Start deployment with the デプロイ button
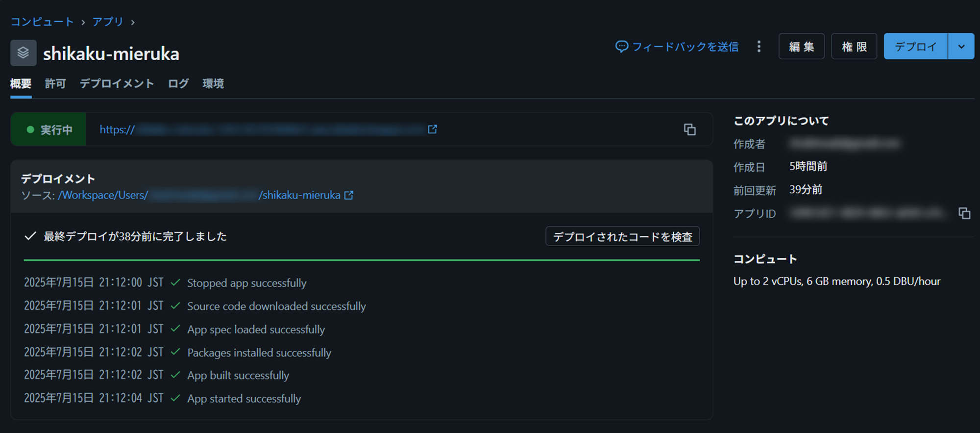The width and height of the screenshot is (980, 433). pyautogui.click(x=916, y=47)
